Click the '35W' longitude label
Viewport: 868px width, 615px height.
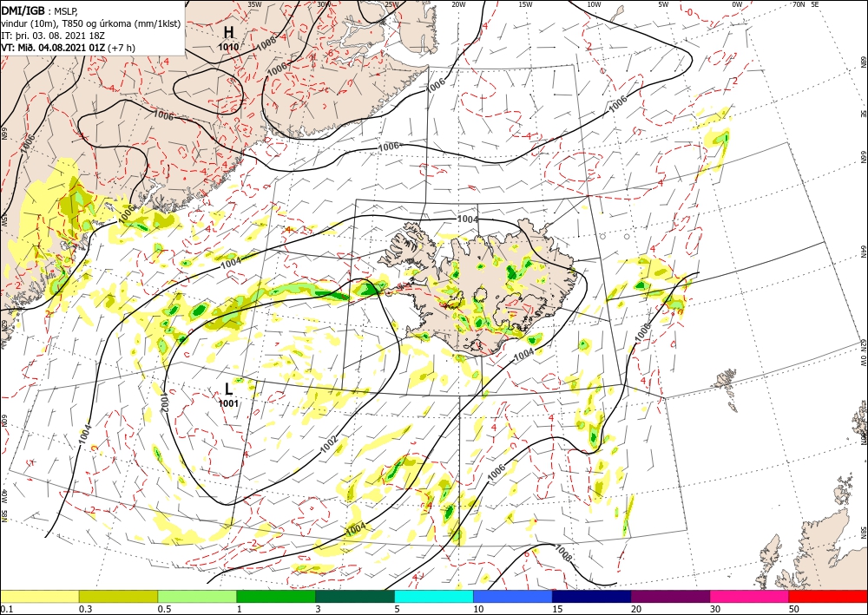(x=254, y=4)
